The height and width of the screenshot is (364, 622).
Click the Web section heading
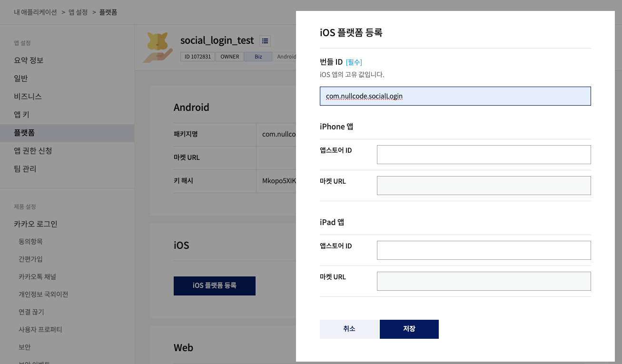pos(183,348)
